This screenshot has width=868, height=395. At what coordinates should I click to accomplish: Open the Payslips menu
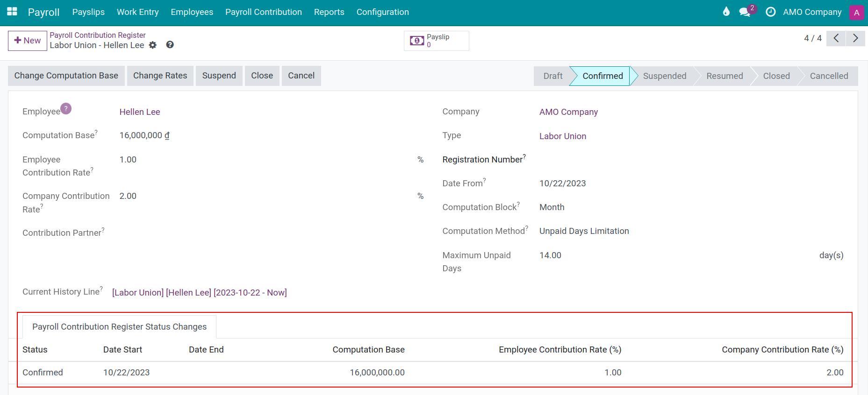(88, 12)
